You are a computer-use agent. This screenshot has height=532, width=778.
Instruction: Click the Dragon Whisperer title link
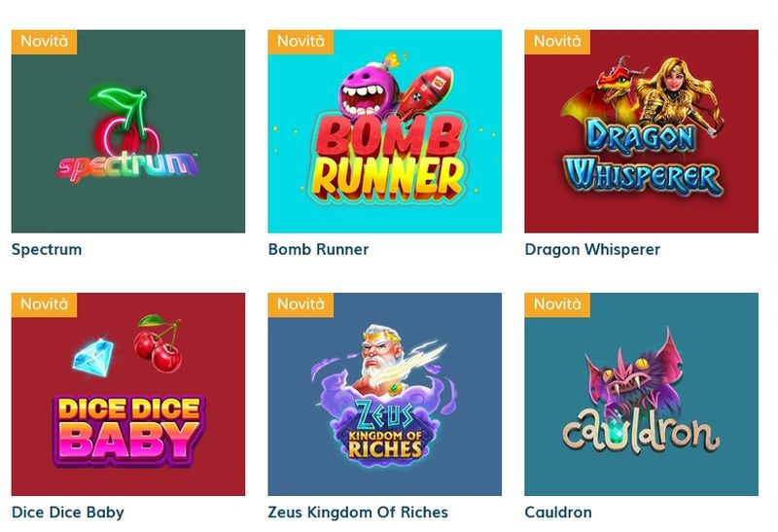(592, 250)
